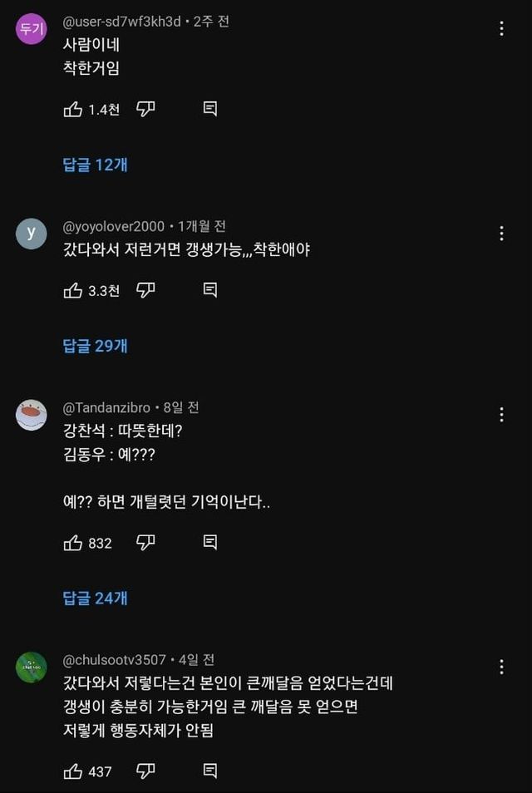Like the comment by @Tandanzibro
Image resolution: width=532 pixels, height=793 pixels.
tap(73, 543)
